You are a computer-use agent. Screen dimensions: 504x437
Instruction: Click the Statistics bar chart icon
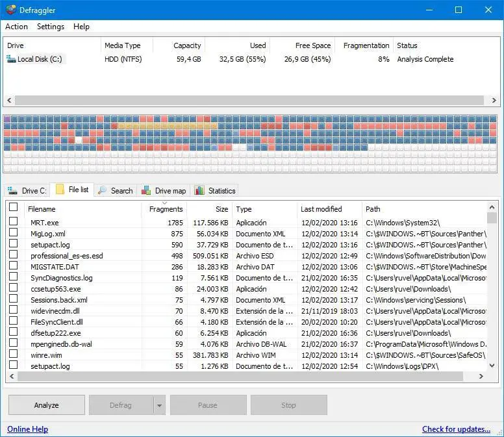point(199,190)
